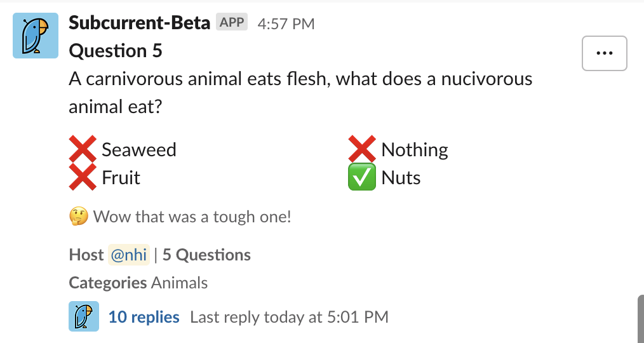Click the green checkmark beside Nuts
Viewport: 644px width, 343px height.
tap(362, 177)
